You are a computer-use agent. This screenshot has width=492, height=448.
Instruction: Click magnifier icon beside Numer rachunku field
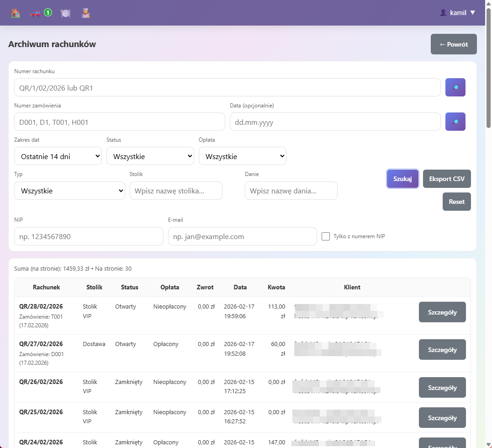455,87
